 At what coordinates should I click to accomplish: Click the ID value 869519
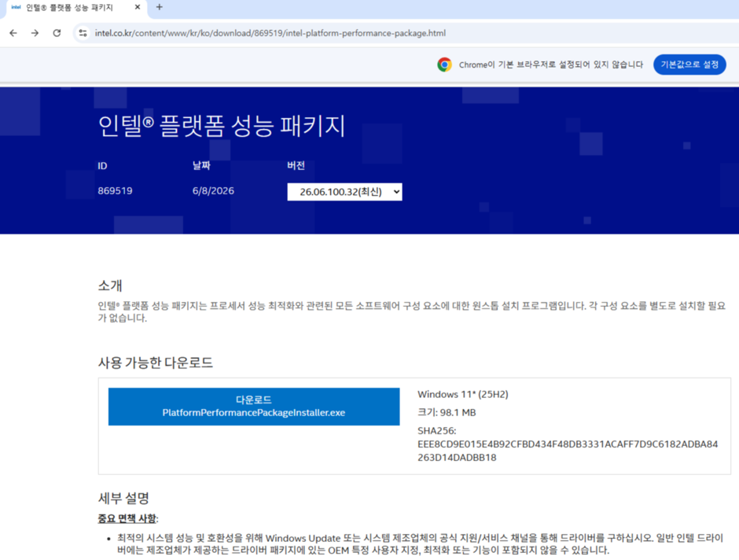pyautogui.click(x=115, y=191)
